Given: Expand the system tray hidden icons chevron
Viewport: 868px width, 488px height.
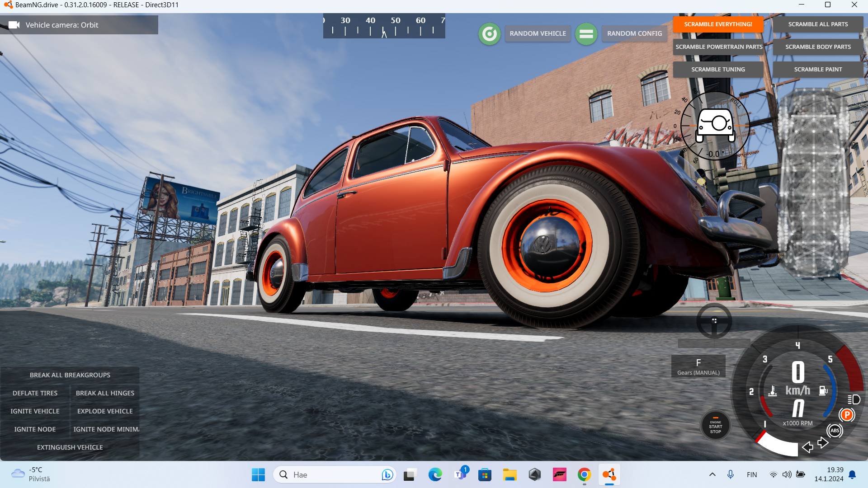Looking at the screenshot, I should coord(712,474).
